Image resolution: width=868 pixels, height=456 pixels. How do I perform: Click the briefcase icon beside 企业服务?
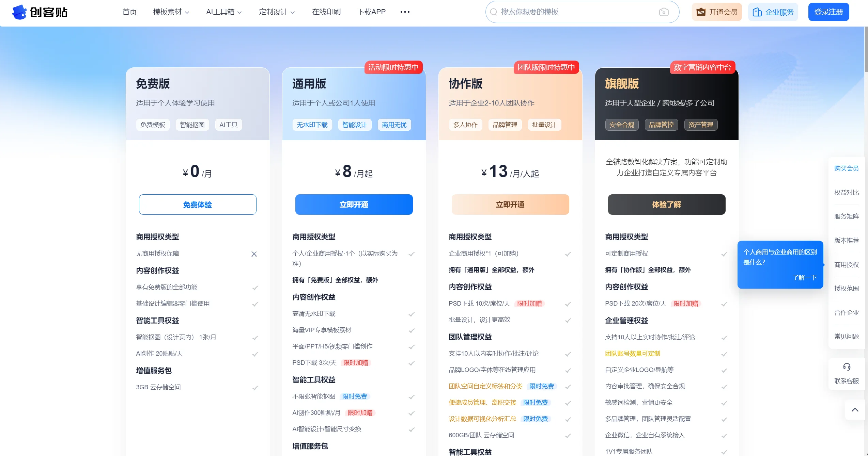point(757,11)
